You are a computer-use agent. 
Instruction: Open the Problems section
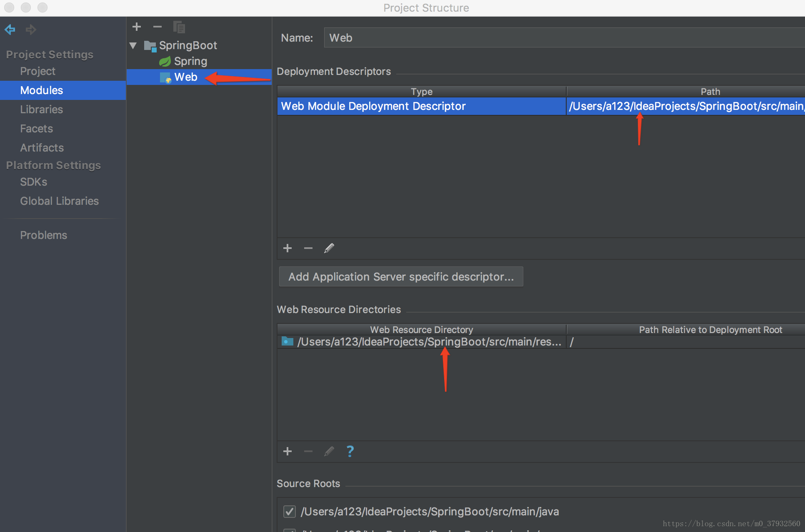43,235
